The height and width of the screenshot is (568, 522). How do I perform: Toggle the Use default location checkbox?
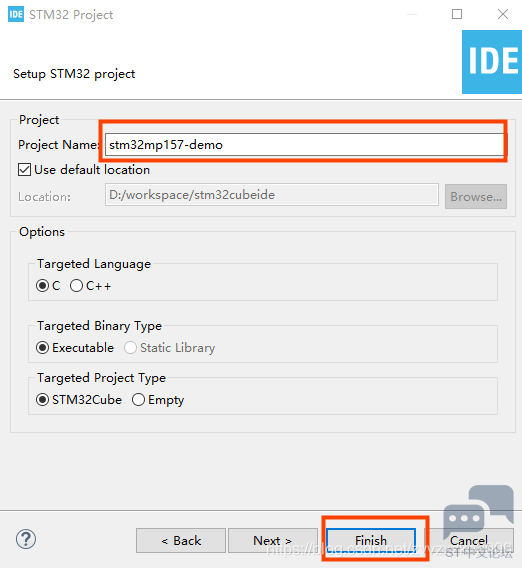click(x=24, y=170)
